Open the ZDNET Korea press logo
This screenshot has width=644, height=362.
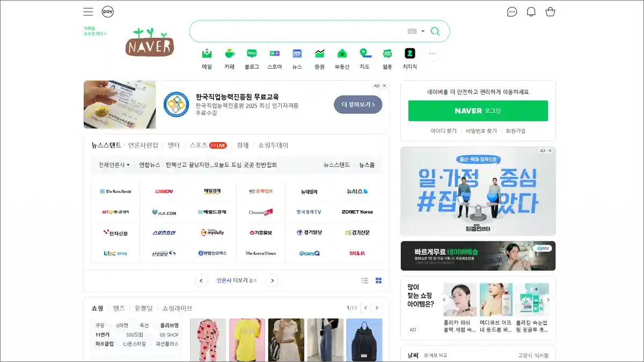pyautogui.click(x=357, y=212)
